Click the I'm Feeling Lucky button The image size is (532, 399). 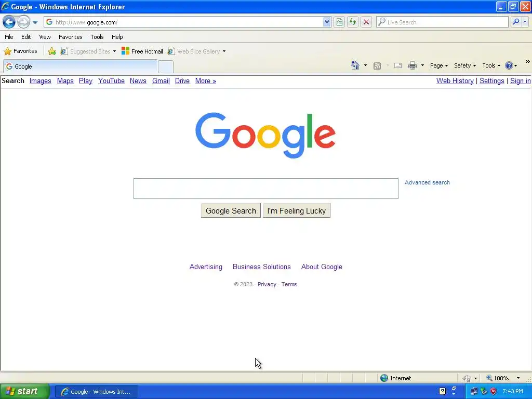297,211
